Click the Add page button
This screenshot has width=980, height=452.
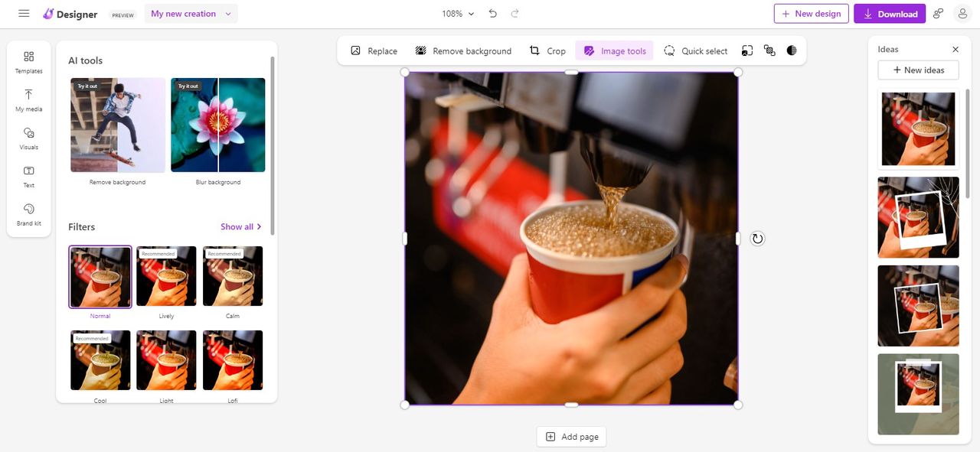click(x=571, y=437)
